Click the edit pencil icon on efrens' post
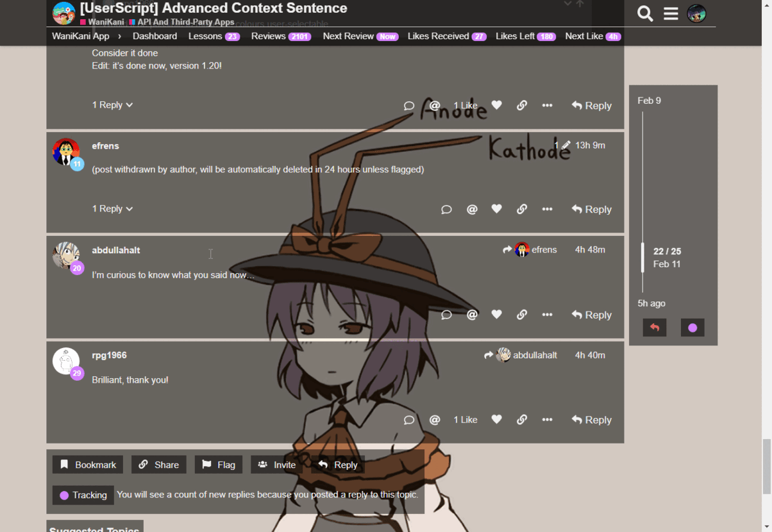 coord(566,145)
